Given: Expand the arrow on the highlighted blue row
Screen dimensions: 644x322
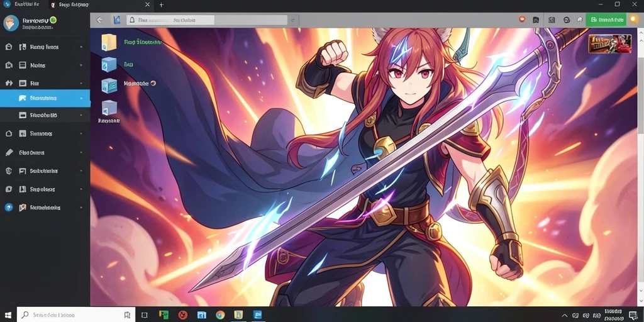Looking at the screenshot, I should coord(81,98).
